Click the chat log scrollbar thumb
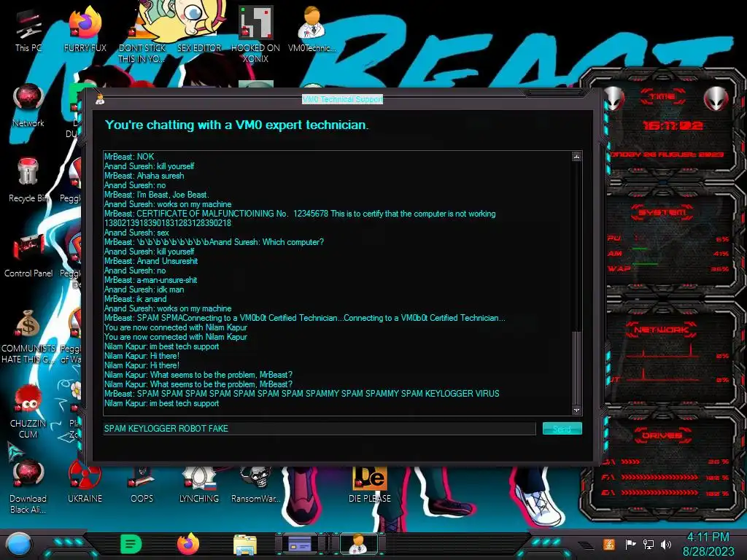Image resolution: width=747 pixels, height=560 pixels. (x=576, y=367)
